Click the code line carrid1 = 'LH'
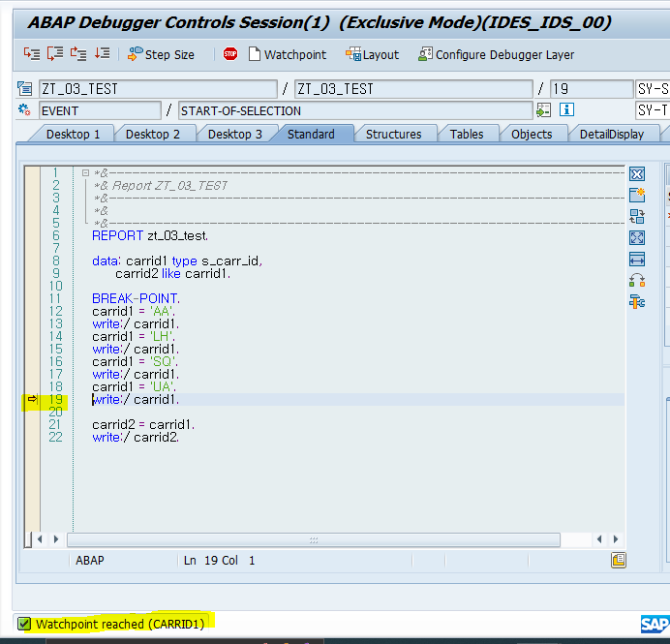 click(134, 336)
